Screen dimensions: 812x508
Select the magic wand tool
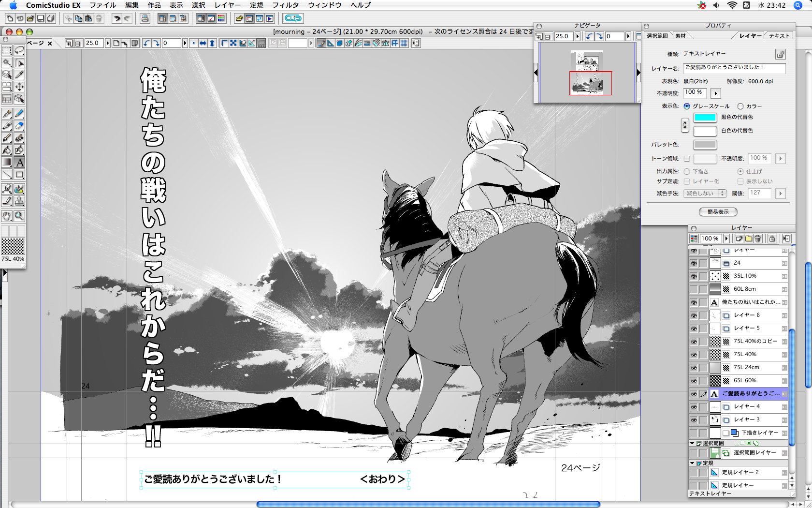pos(7,63)
